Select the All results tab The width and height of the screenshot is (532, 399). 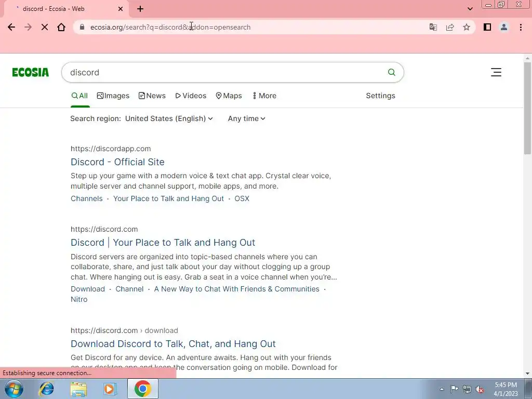click(79, 96)
